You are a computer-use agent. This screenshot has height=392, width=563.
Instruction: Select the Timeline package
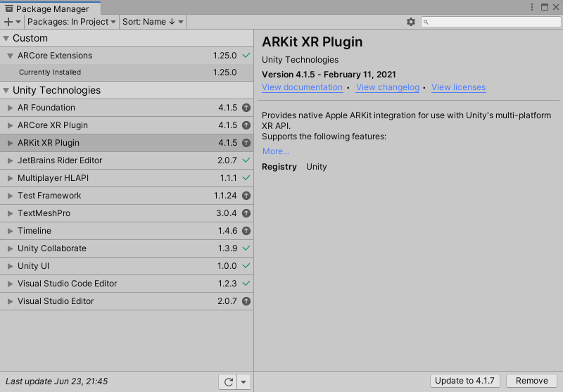click(x=127, y=231)
